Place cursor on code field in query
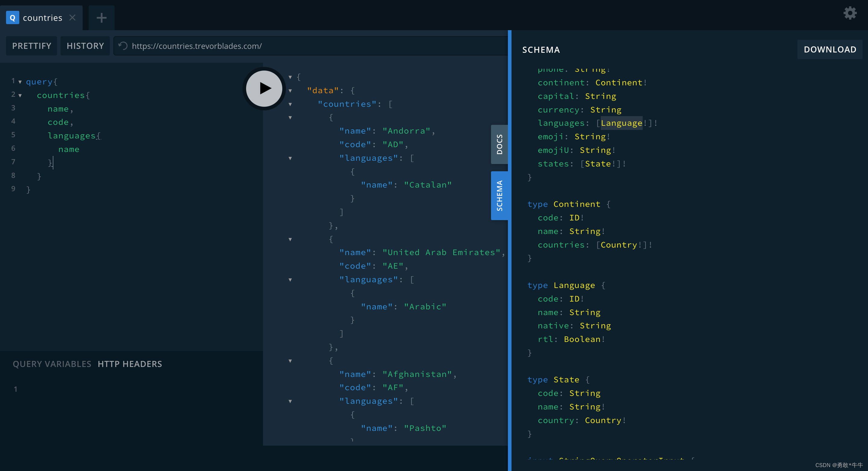 point(58,122)
